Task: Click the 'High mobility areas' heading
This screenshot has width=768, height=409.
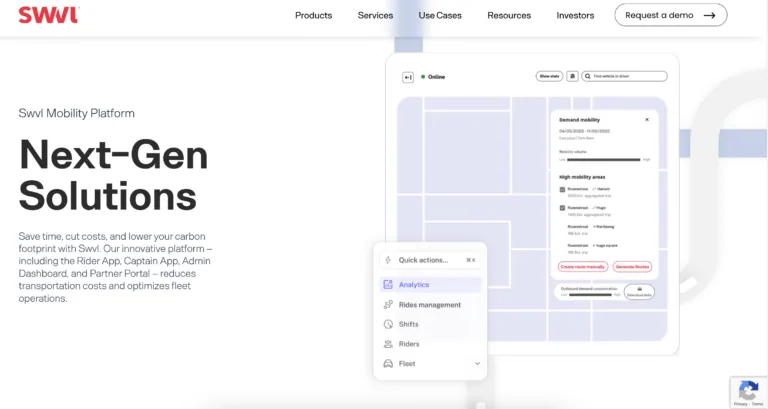Action: click(582, 177)
